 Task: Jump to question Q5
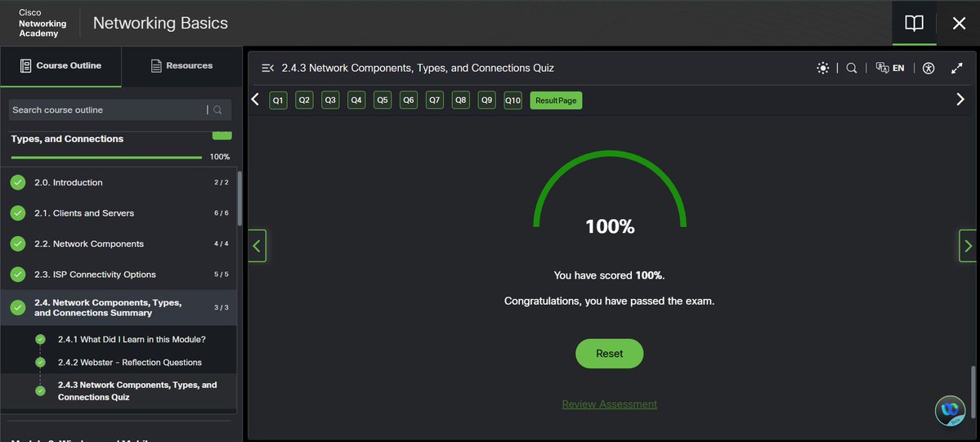383,100
